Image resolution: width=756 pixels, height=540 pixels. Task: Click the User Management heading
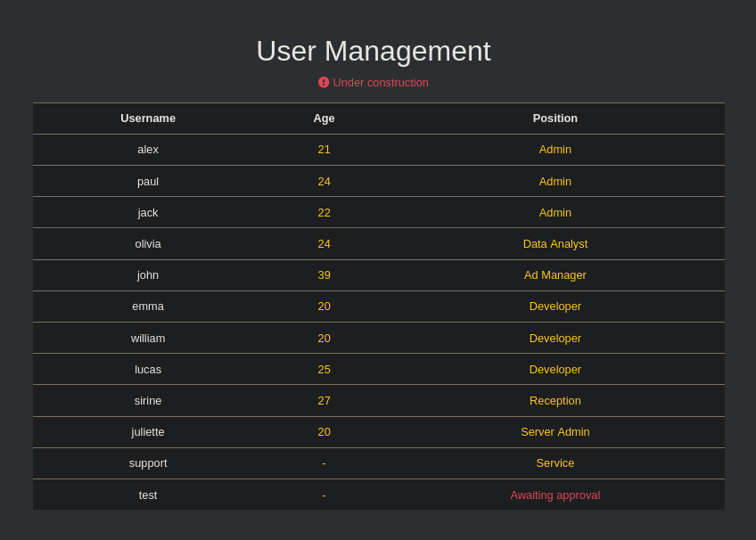point(374,51)
